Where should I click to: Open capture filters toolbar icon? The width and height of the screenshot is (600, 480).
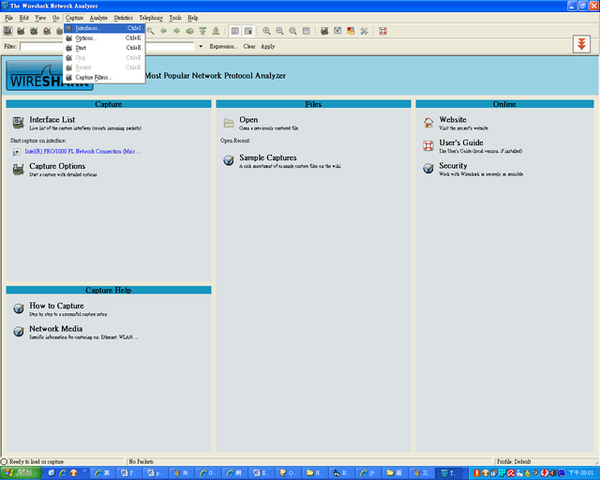pyautogui.click(x=324, y=31)
